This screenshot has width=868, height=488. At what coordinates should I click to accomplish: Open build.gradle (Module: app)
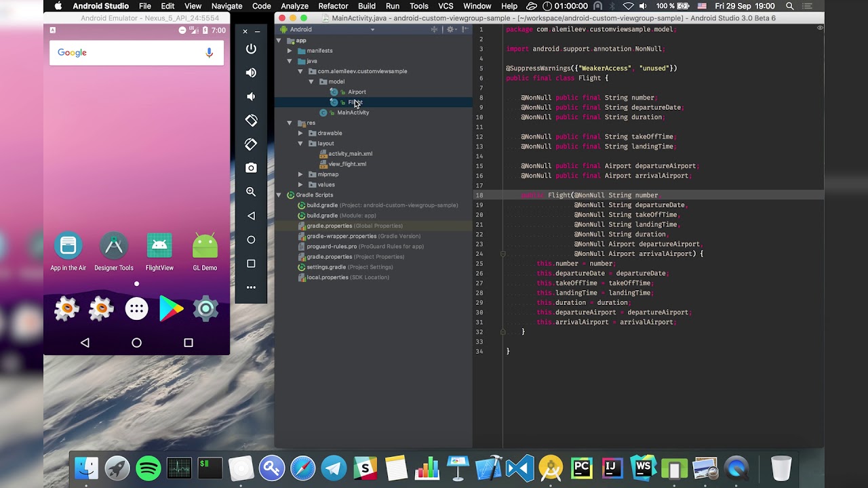pyautogui.click(x=341, y=216)
